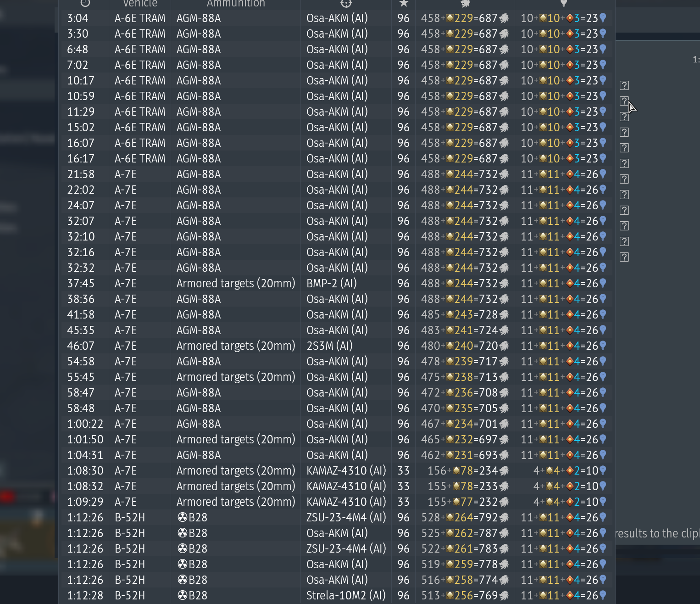This screenshot has height=604, width=700.
Task: Click A-6E TRAM in the 3:30 row
Action: [x=140, y=34]
